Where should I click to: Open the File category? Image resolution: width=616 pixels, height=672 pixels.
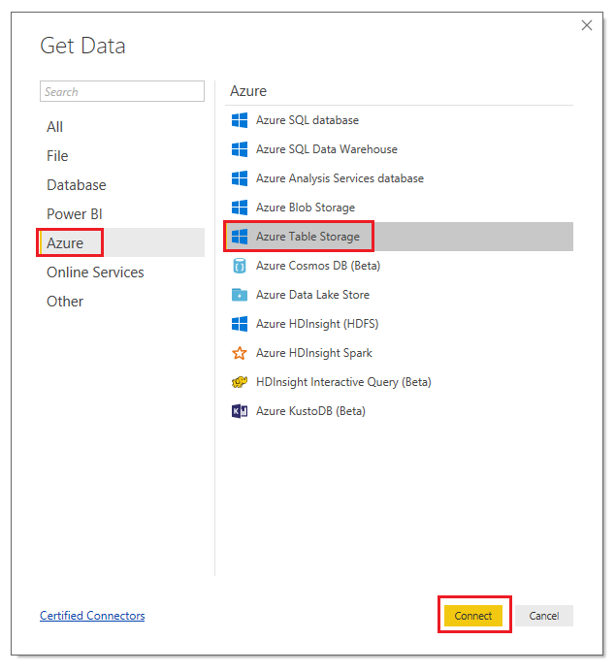[x=122, y=156]
